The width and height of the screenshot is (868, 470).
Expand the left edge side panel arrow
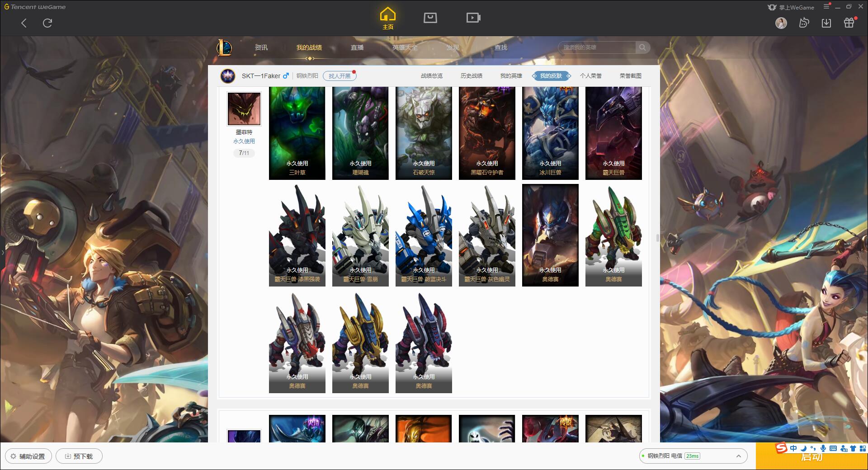(2, 252)
